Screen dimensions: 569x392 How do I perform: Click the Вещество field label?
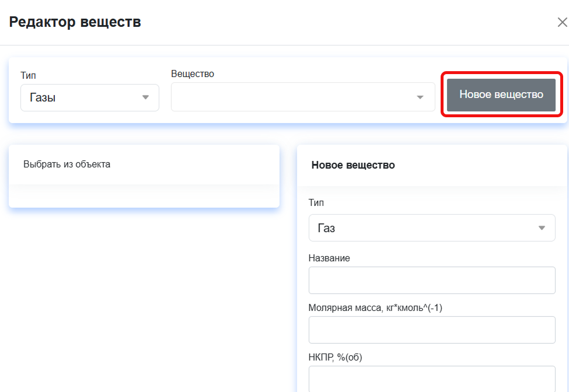(x=193, y=73)
